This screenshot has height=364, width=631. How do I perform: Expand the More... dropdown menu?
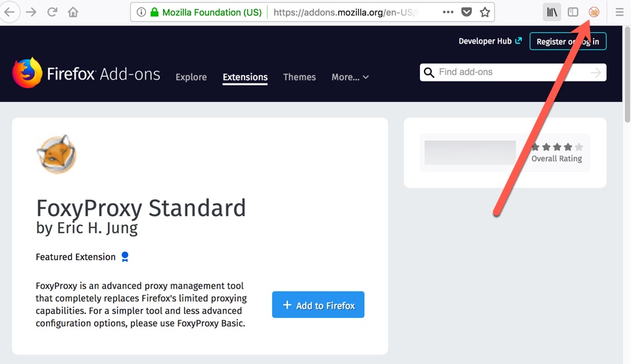[x=350, y=77]
